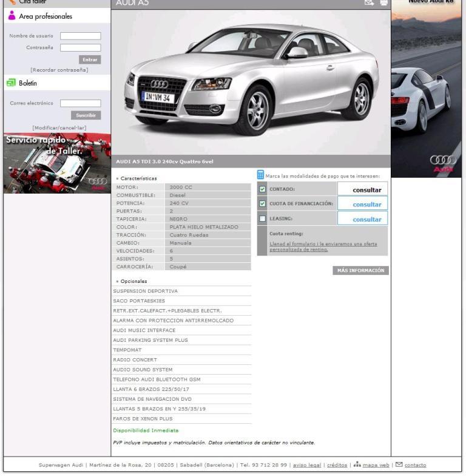Click the MÁS INFORMACIÓN button
Image resolution: width=466 pixels, height=476 pixels.
coord(360,271)
